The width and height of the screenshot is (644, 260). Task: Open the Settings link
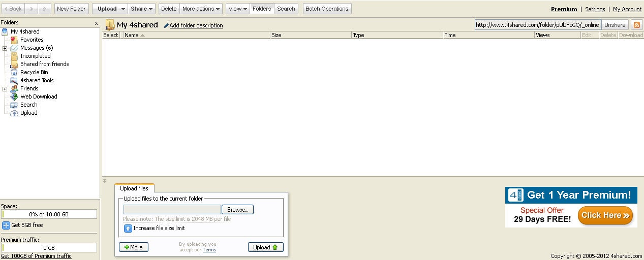click(x=595, y=9)
